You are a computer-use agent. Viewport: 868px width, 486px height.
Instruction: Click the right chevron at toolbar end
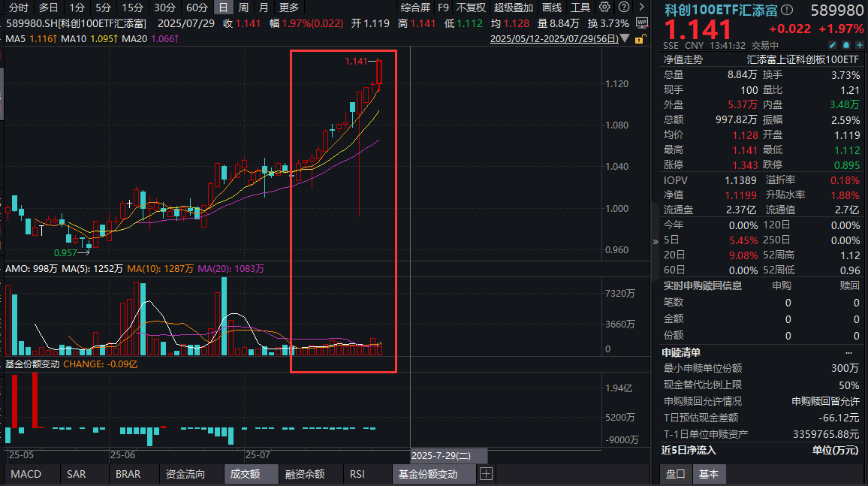(643, 8)
